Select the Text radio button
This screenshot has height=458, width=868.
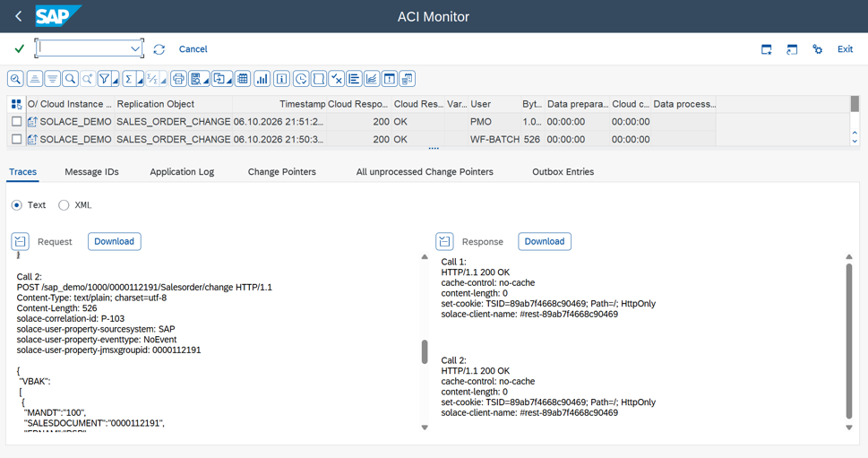pyautogui.click(x=17, y=205)
